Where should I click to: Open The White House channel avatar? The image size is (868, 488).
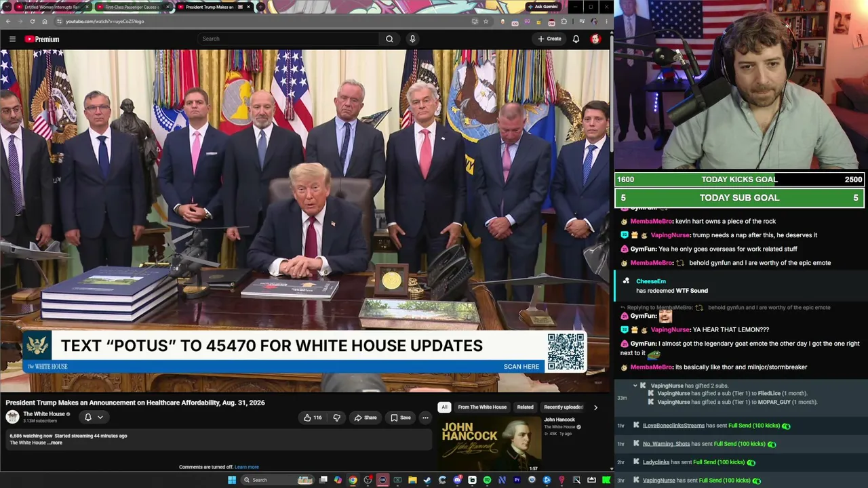click(x=12, y=417)
